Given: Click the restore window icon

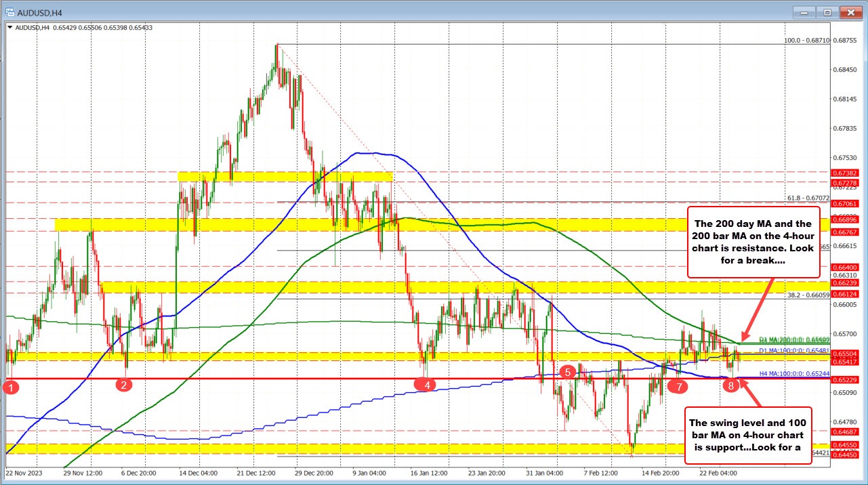Looking at the screenshot, I should (x=826, y=12).
